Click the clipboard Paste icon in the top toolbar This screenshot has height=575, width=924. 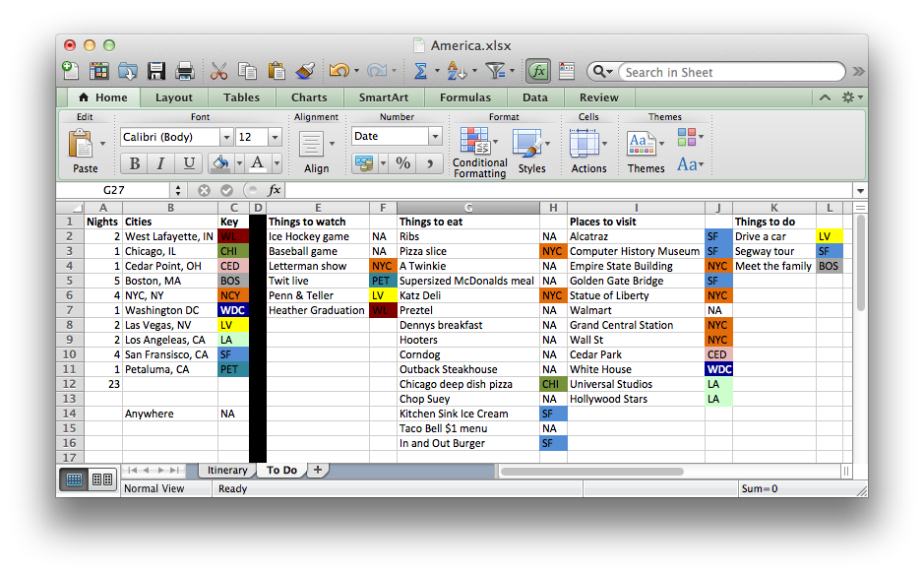[x=277, y=71]
